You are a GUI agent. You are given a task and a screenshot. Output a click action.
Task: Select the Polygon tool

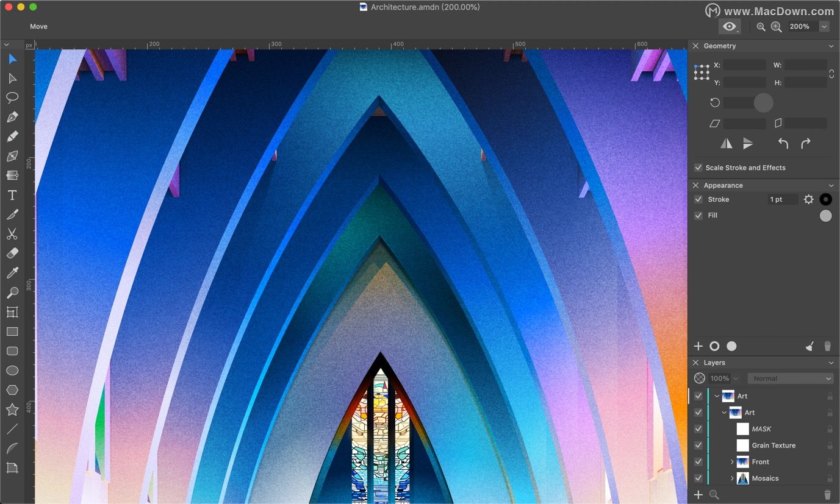click(x=12, y=390)
